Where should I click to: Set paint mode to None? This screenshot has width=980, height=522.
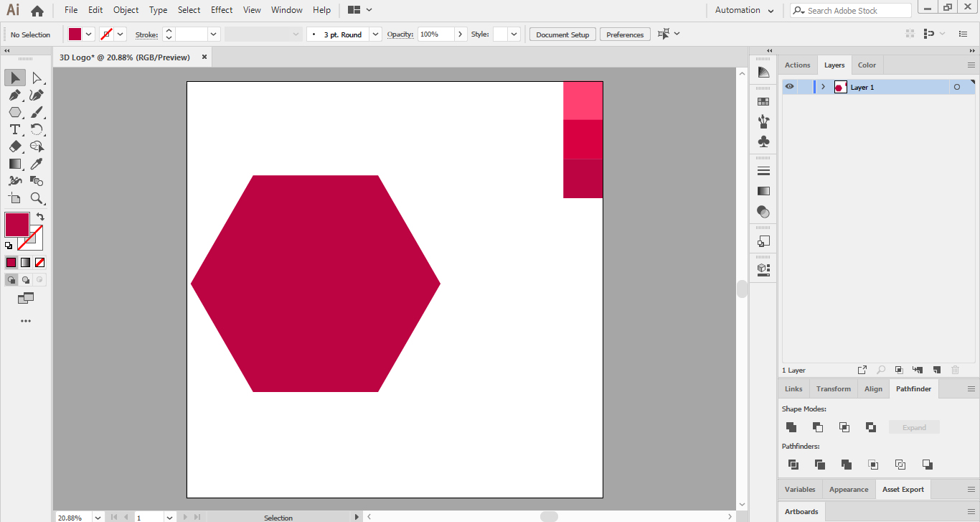coord(39,262)
